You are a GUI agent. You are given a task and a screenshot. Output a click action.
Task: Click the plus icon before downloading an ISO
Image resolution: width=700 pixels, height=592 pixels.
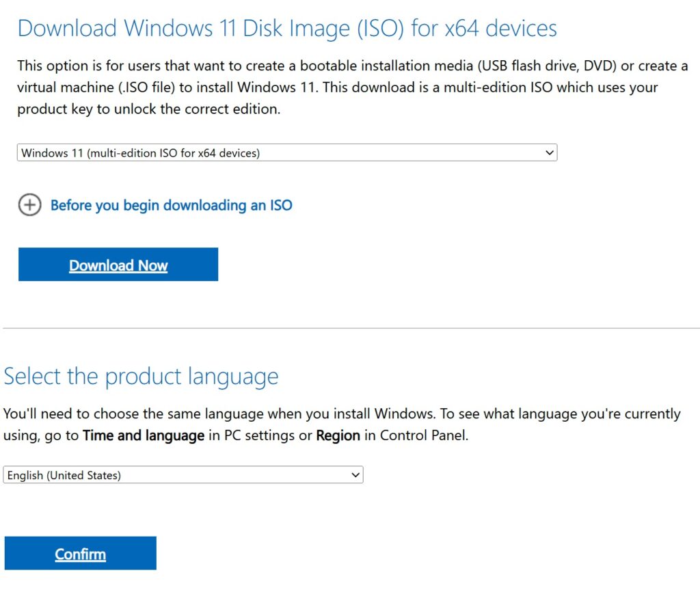(30, 205)
